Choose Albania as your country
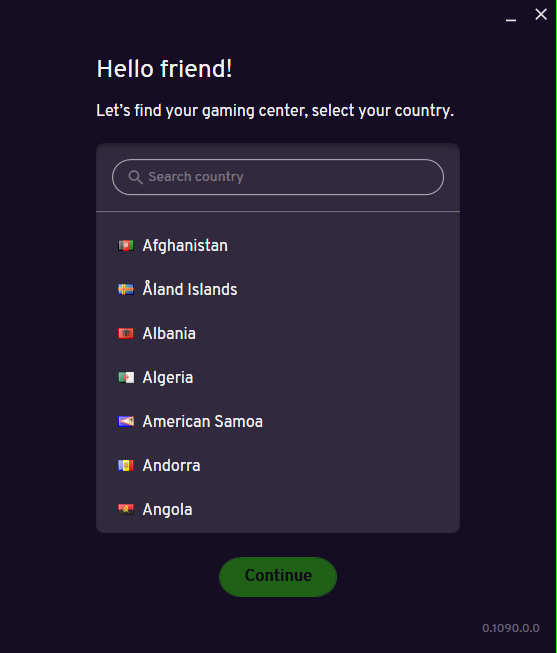 pos(278,334)
